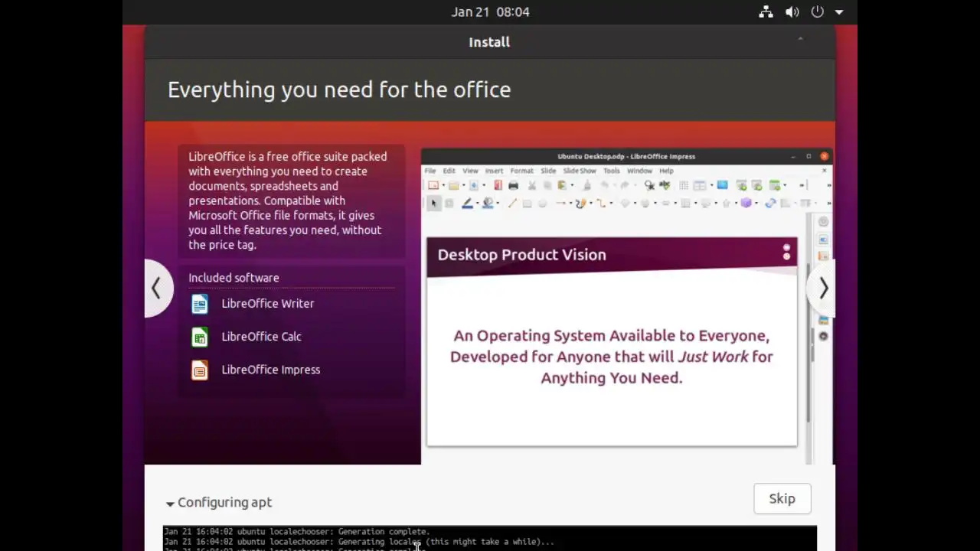
Task: Open New presentation dropdown arrow in Impress
Action: click(443, 186)
